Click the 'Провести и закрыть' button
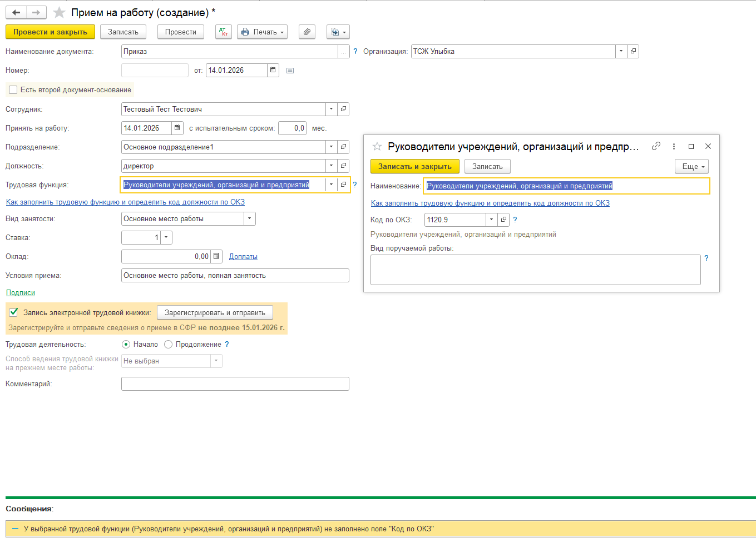The width and height of the screenshot is (756, 538). (50, 32)
